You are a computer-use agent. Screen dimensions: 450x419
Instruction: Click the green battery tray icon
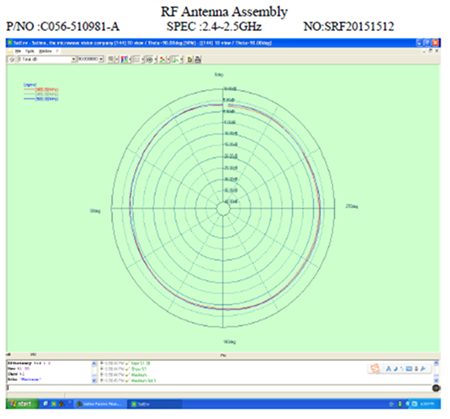[x=400, y=404]
